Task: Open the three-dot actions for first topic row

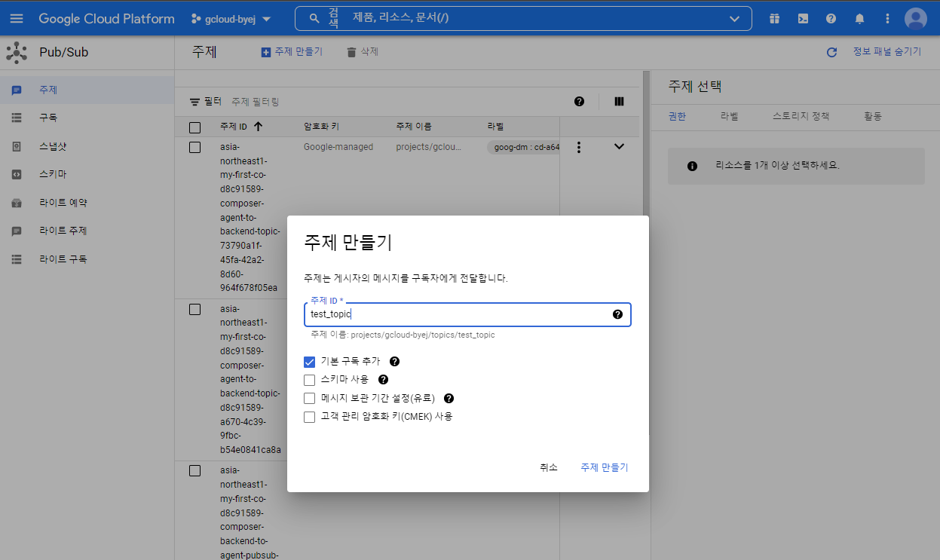Action: coord(579,148)
